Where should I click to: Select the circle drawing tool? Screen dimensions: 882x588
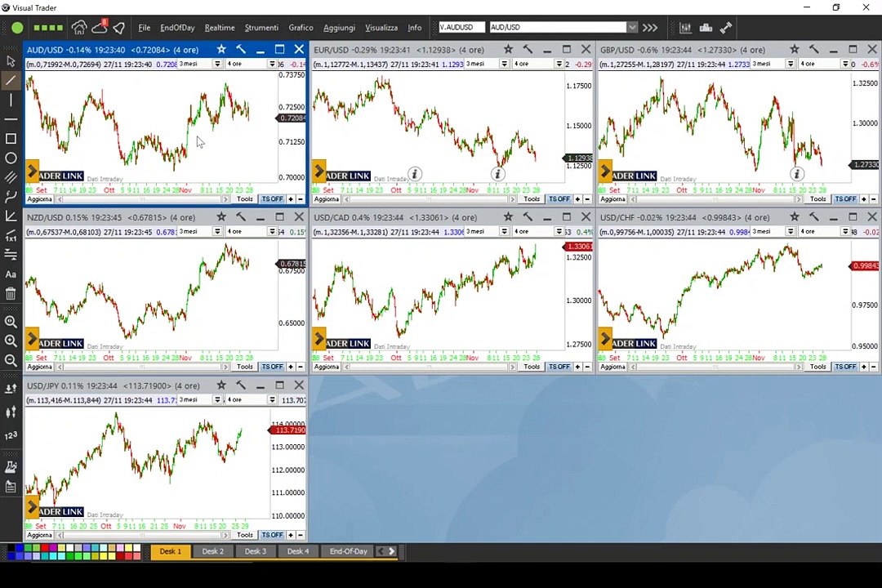coord(11,158)
